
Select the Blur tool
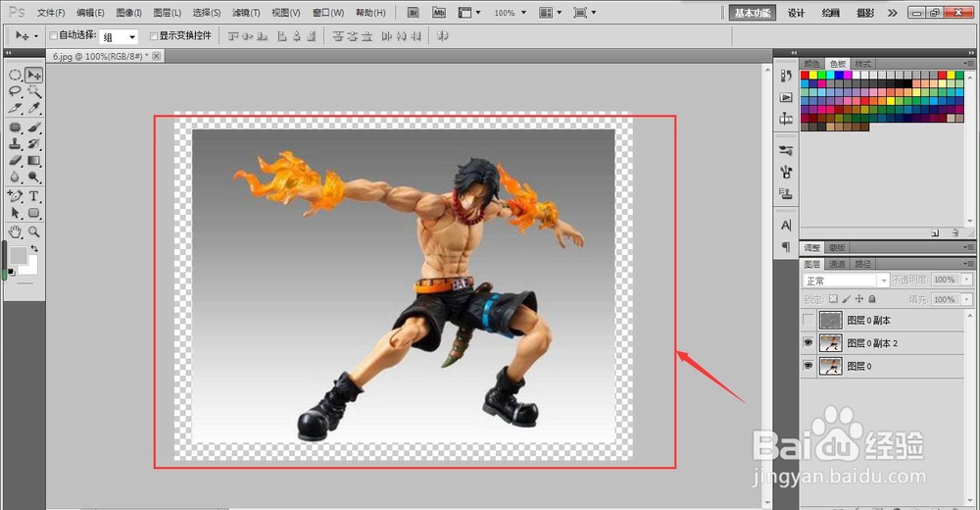coord(15,178)
